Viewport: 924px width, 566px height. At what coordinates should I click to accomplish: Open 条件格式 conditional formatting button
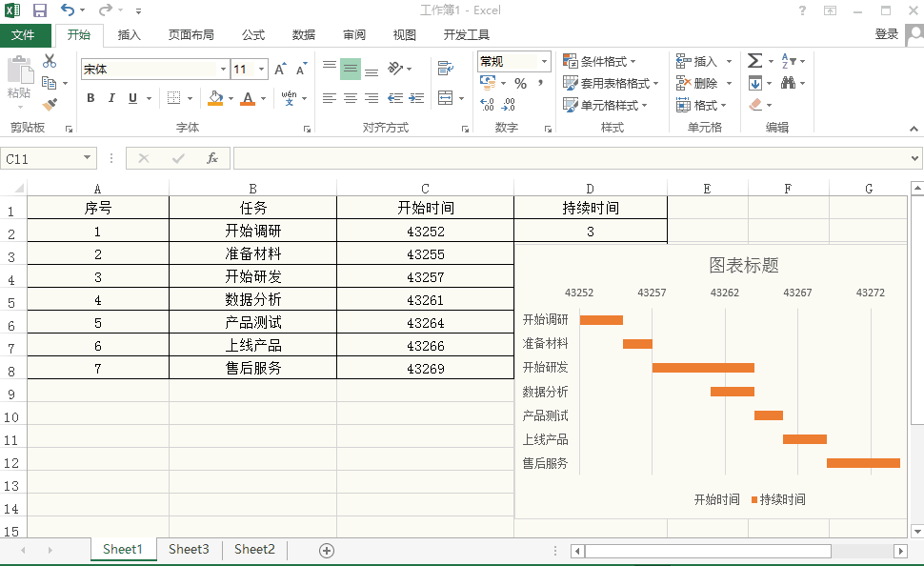coord(603,61)
